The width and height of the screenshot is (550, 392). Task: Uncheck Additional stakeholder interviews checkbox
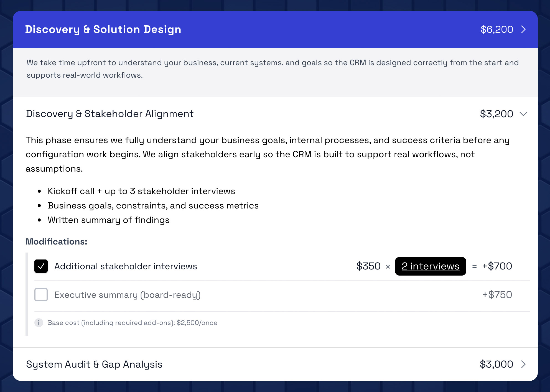(x=41, y=266)
